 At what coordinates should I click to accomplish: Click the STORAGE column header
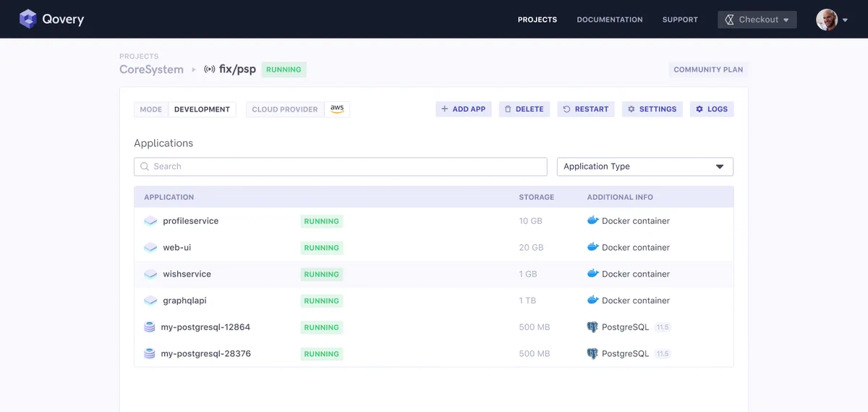pyautogui.click(x=536, y=197)
